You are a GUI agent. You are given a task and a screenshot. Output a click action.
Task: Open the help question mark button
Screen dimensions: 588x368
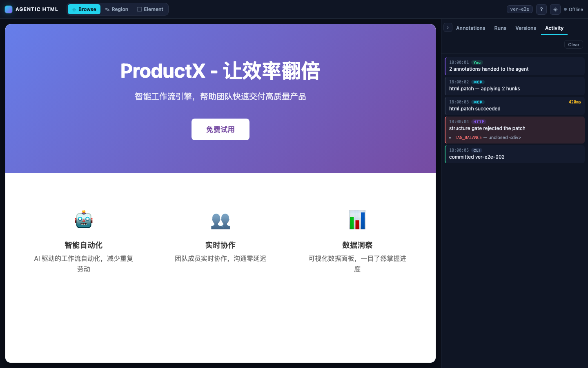[541, 9]
